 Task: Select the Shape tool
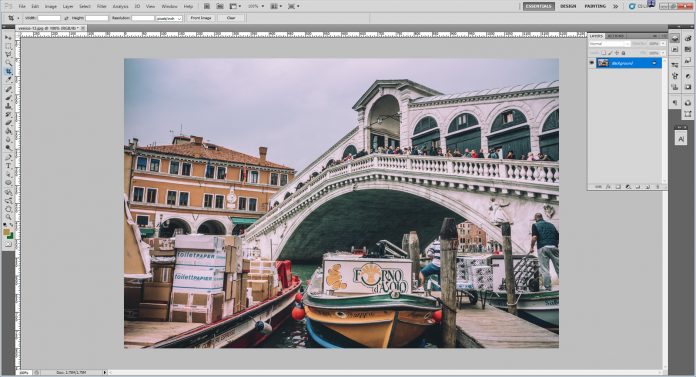click(8, 183)
